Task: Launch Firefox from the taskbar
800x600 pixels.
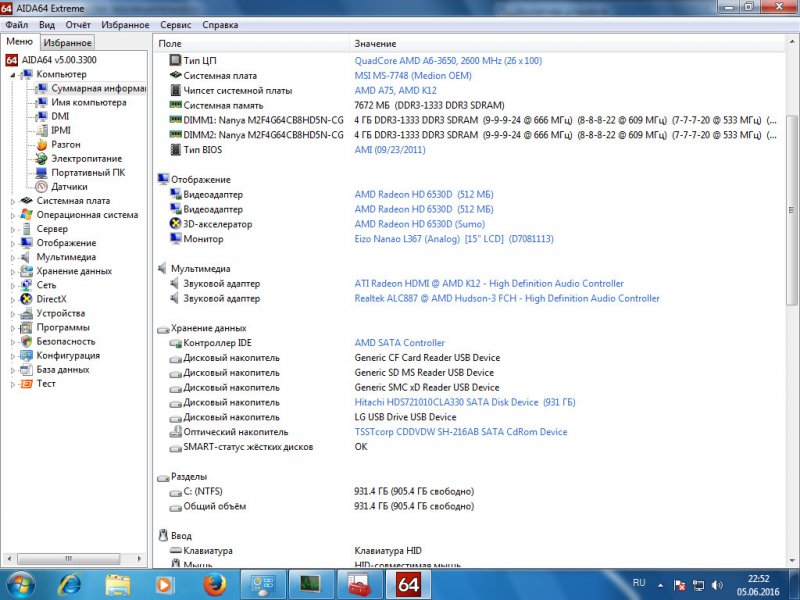Action: [x=211, y=583]
